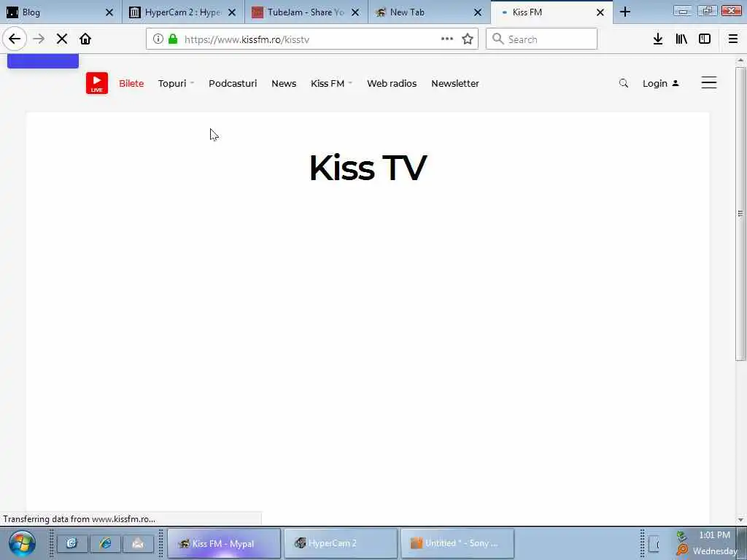Screen dimensions: 747x560
Task: Switch to Kiss FM - Mypal taskbar button
Action: pos(224,543)
